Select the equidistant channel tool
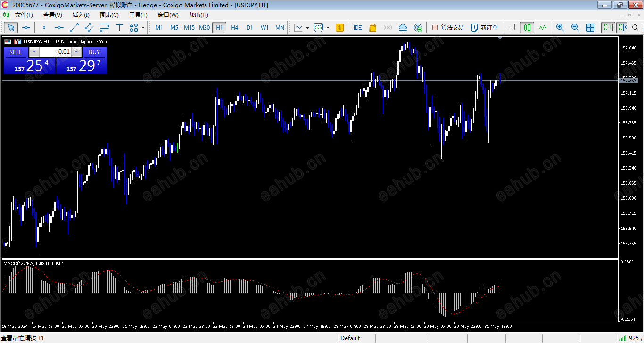 [x=90, y=27]
